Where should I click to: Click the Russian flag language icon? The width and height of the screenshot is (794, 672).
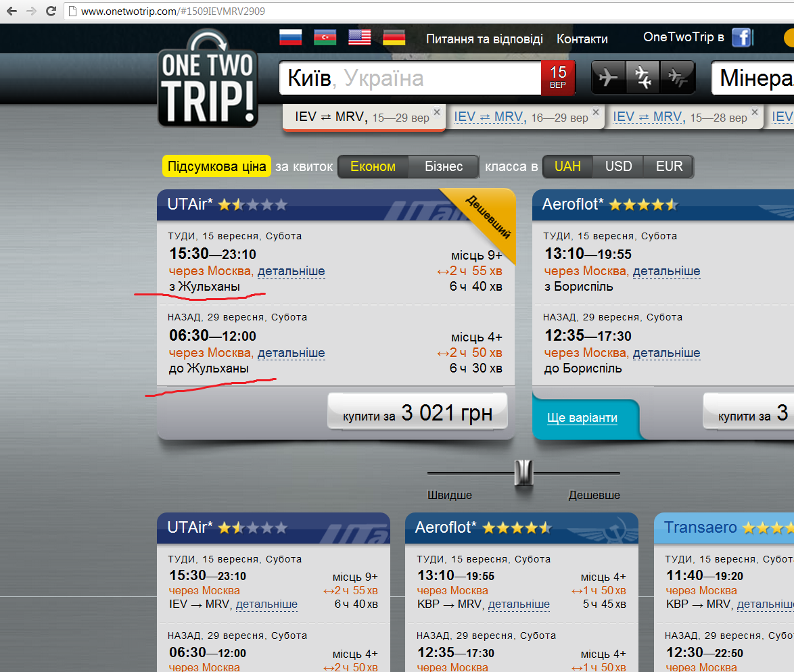(291, 37)
